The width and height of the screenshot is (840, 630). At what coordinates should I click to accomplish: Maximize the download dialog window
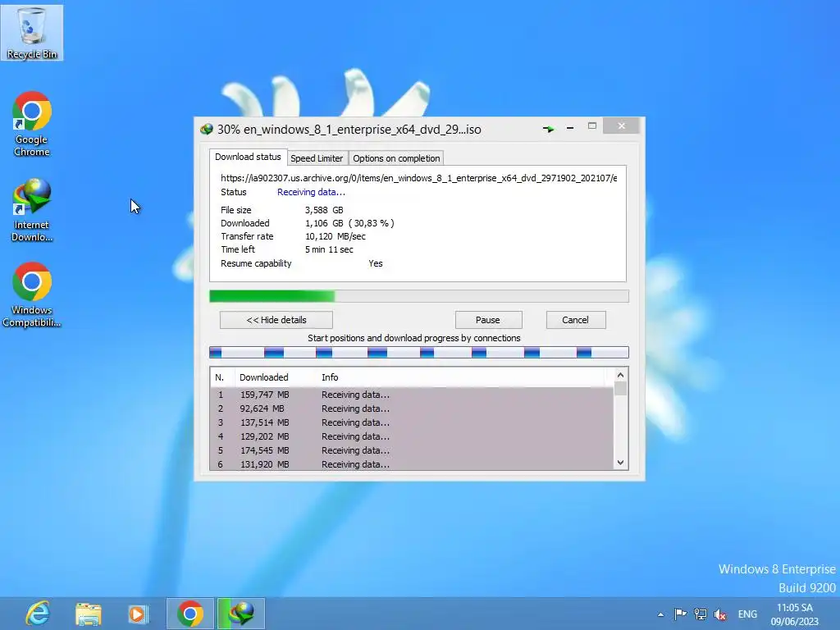(x=592, y=126)
